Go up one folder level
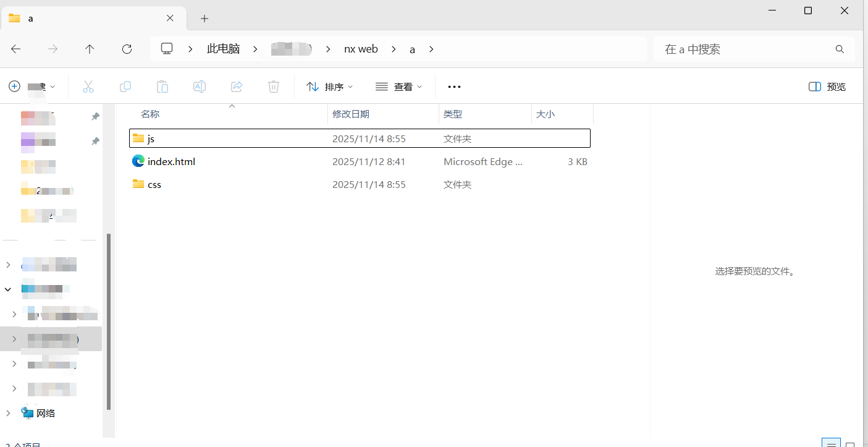 (x=90, y=49)
